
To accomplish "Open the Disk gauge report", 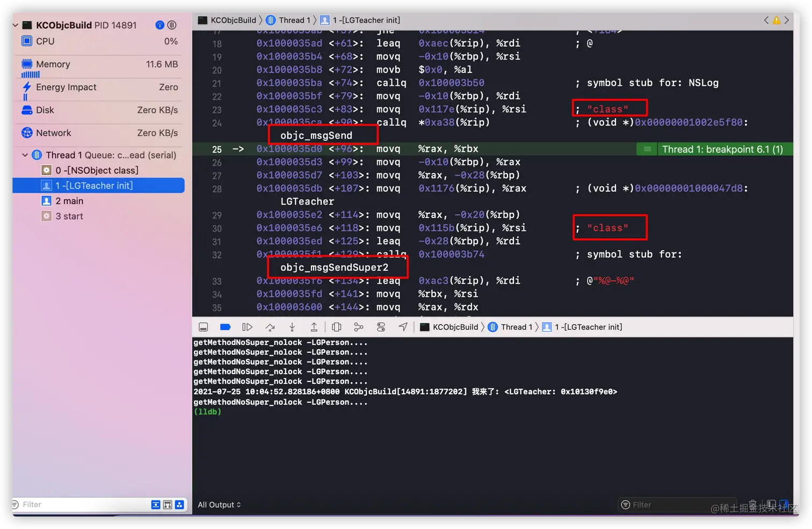I will point(99,110).
